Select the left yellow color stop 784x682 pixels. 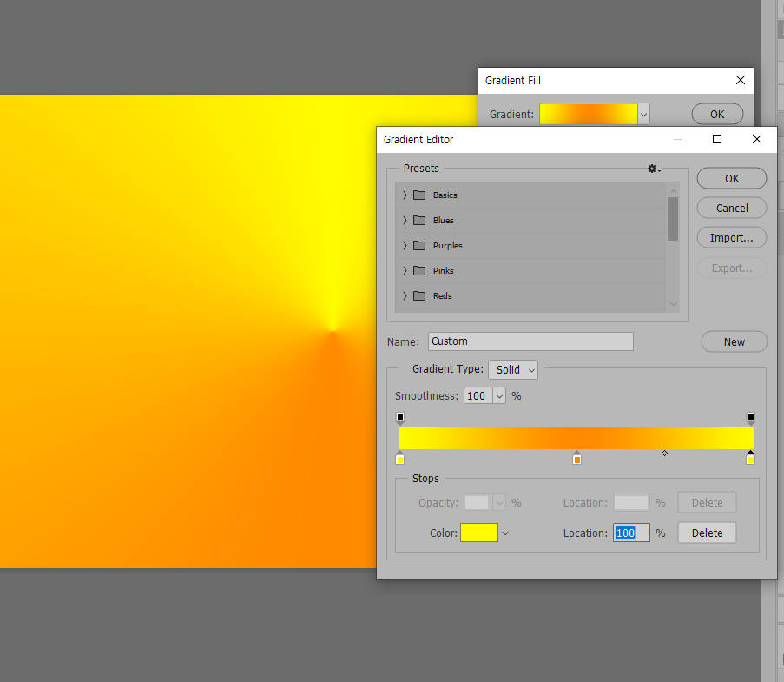pos(400,458)
